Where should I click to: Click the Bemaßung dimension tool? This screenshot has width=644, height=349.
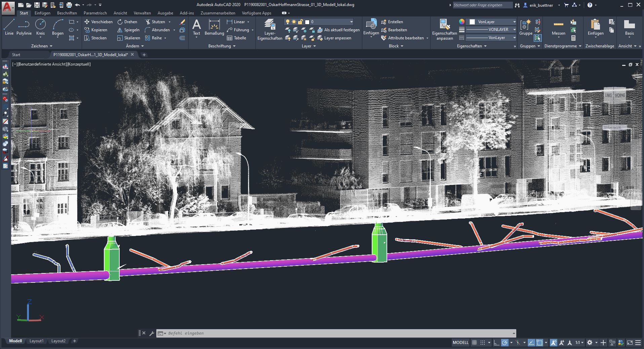click(214, 28)
